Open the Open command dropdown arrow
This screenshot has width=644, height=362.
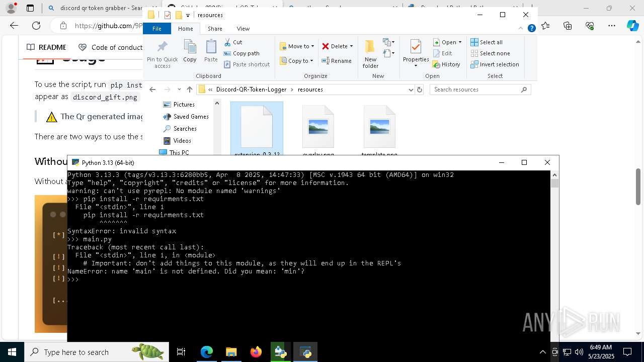[460, 42]
